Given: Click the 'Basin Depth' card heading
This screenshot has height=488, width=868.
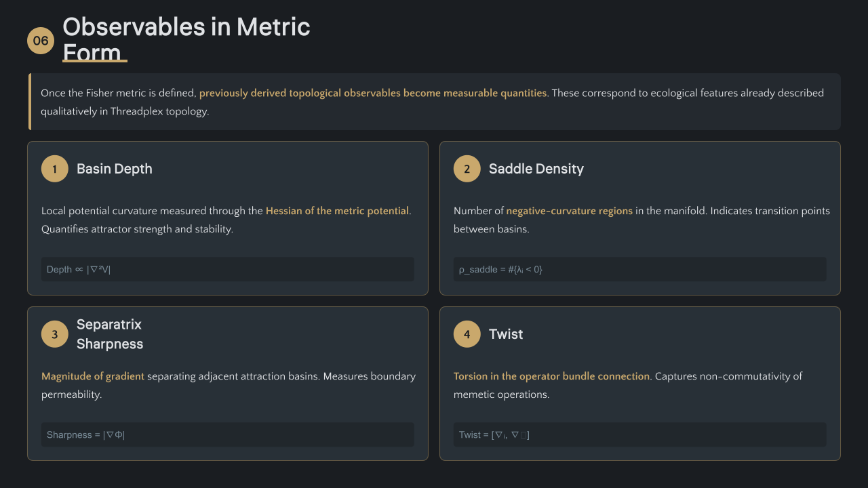Looking at the screenshot, I should pos(114,169).
